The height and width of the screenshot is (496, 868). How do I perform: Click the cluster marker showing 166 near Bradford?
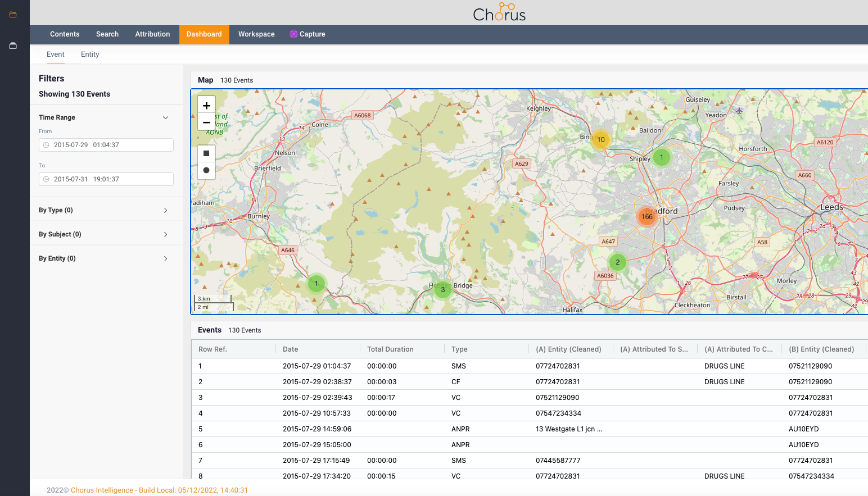[647, 216]
